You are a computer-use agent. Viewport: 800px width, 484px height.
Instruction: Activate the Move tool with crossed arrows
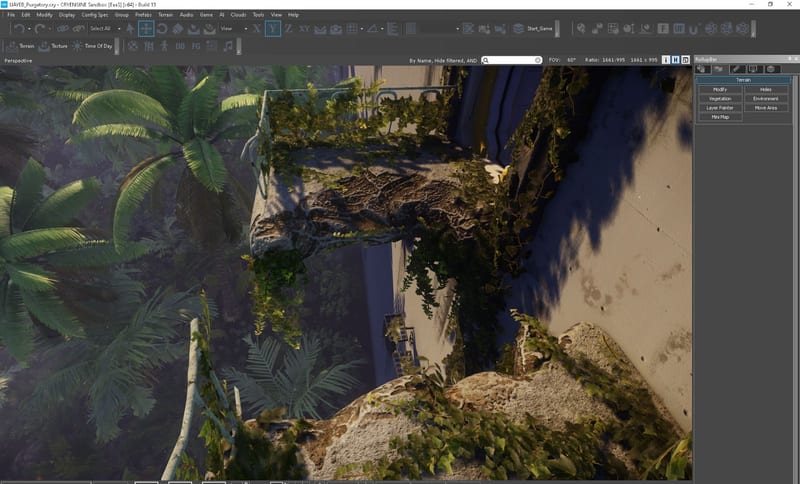point(146,29)
